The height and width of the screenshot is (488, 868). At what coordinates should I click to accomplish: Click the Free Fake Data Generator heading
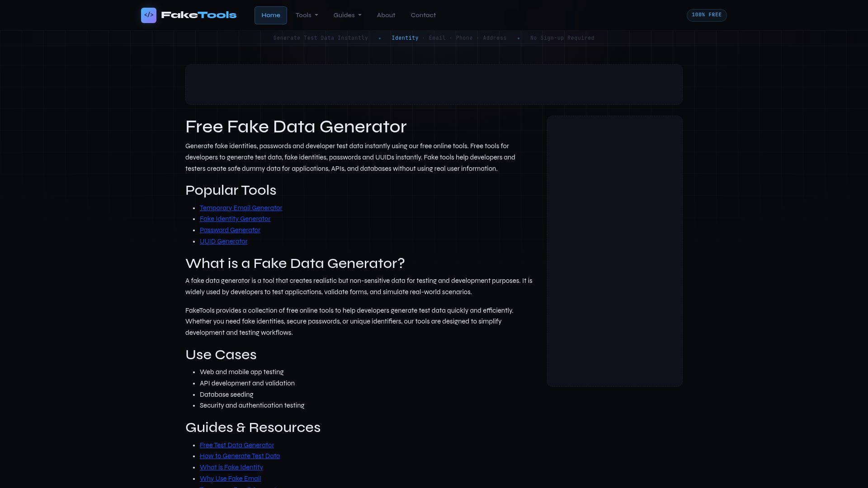pyautogui.click(x=296, y=127)
